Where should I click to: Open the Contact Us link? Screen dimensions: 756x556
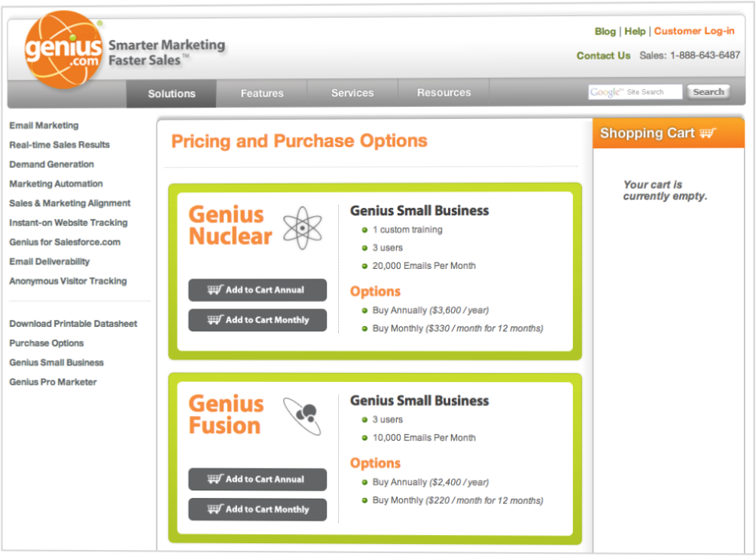(604, 56)
